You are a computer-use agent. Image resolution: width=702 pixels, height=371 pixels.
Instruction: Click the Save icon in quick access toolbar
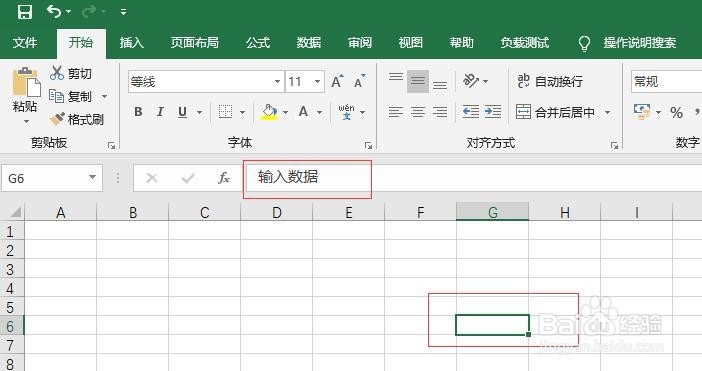point(25,12)
